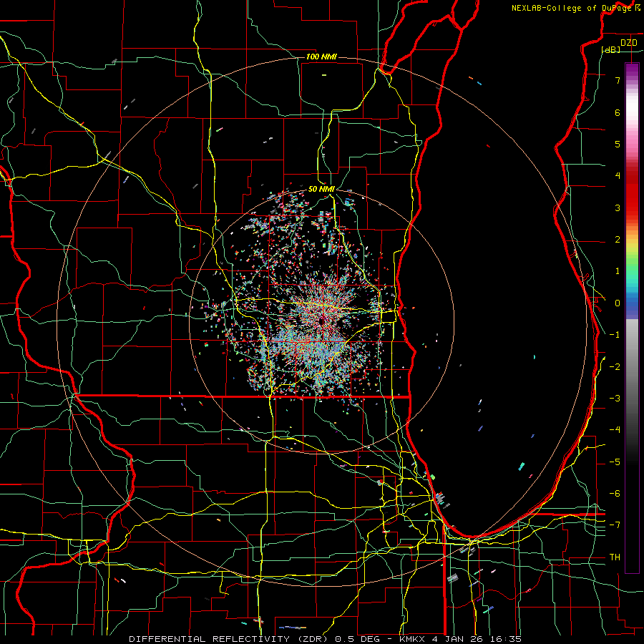Click the '5' dB label on the color bar

pyautogui.click(x=618, y=144)
